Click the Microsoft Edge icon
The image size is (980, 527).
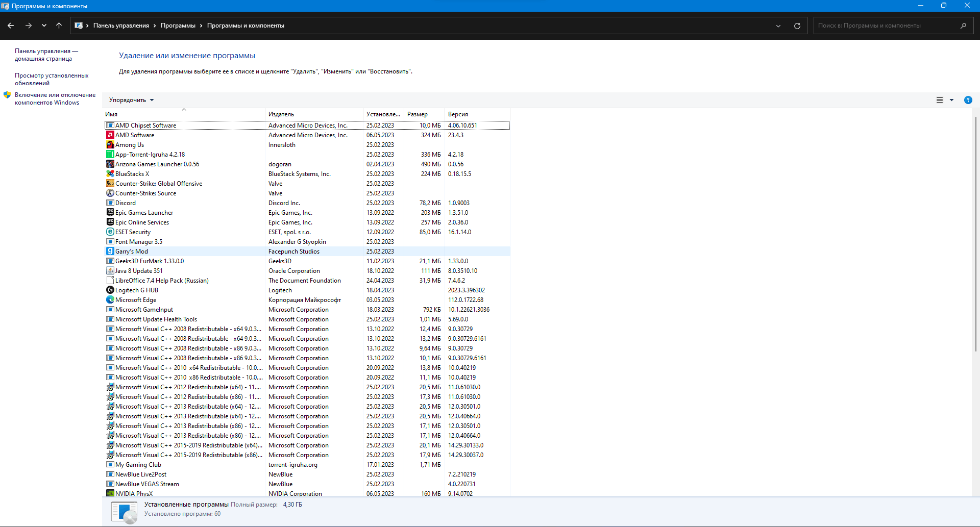(110, 300)
